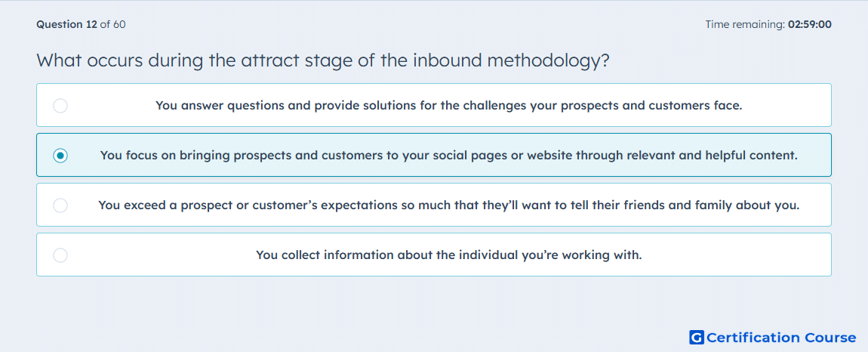
Task: Click answer text 'You collect information about the individual'
Action: 449,255
